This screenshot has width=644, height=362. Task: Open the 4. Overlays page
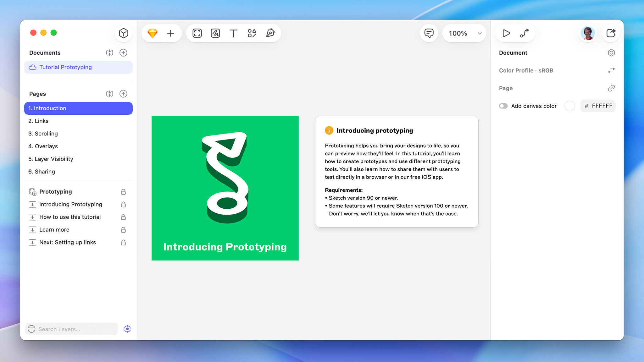43,146
